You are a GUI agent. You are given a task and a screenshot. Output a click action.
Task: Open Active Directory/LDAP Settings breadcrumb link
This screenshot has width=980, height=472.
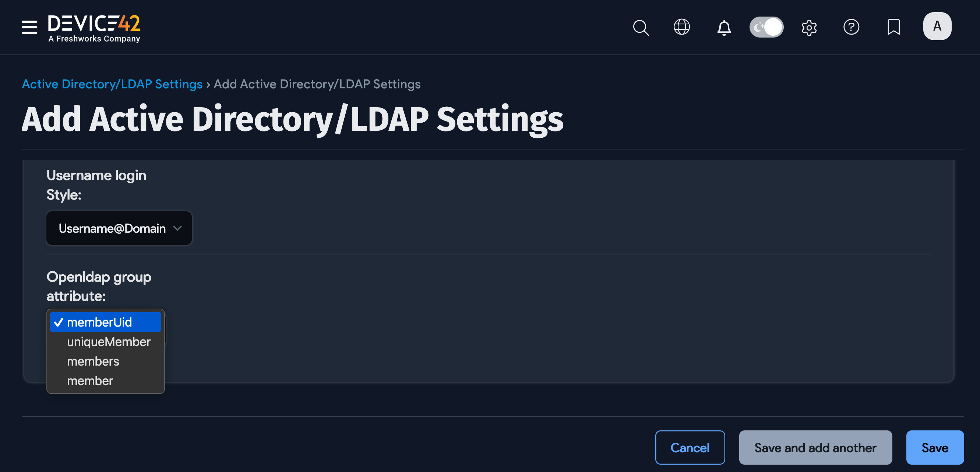[112, 84]
